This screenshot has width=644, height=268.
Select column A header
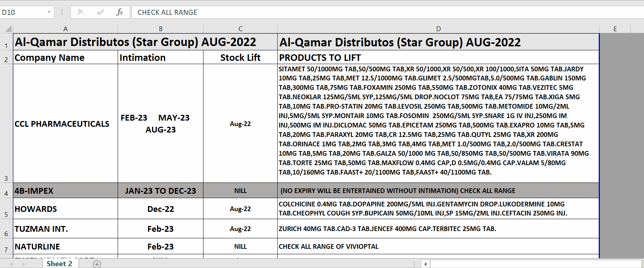tap(66, 29)
